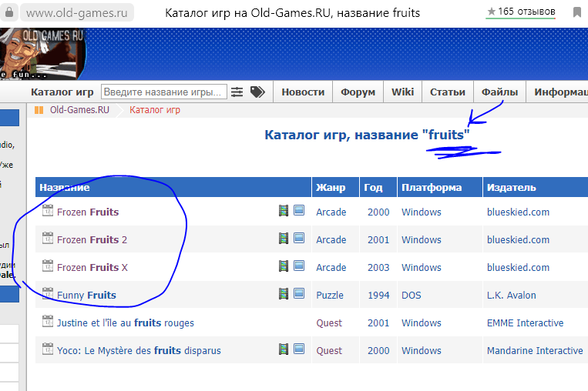Click film video icon for Yoco game
This screenshot has width=588, height=391.
(284, 349)
